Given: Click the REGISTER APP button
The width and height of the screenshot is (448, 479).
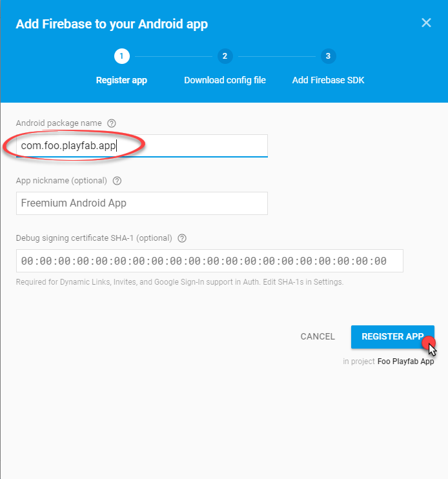Looking at the screenshot, I should 392,336.
